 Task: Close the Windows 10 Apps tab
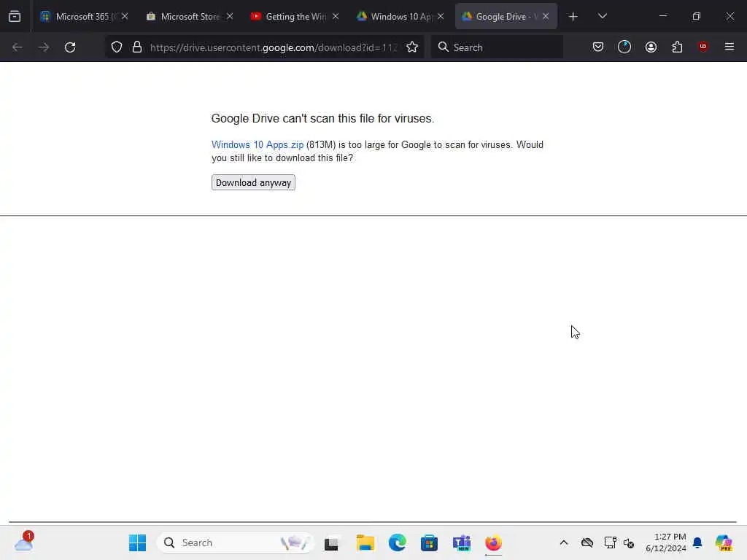(441, 16)
